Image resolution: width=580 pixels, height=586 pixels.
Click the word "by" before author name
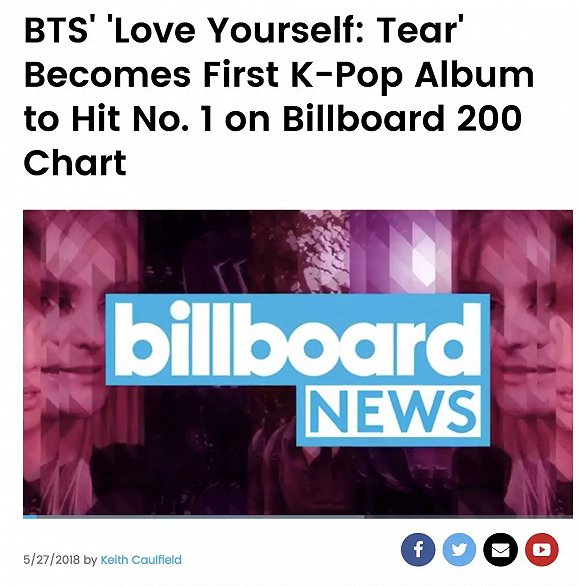tap(90, 560)
